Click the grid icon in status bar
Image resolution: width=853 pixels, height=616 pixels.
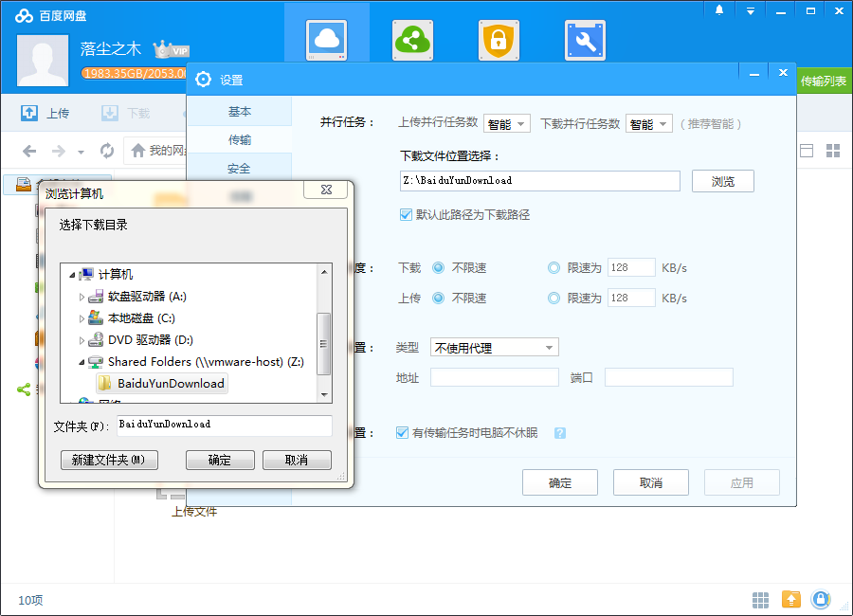click(x=760, y=600)
